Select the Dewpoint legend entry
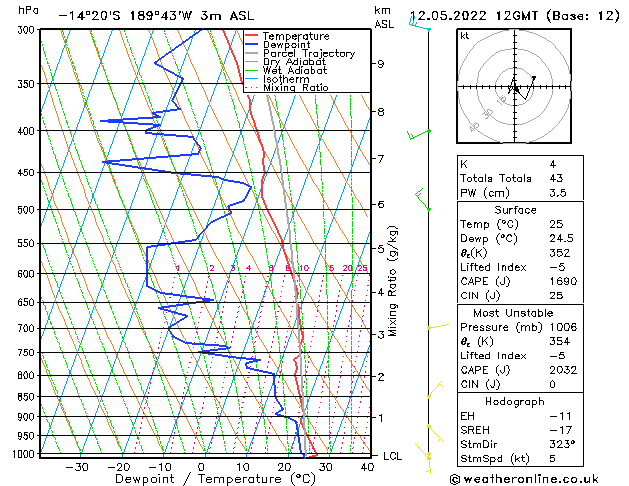 tap(293, 45)
